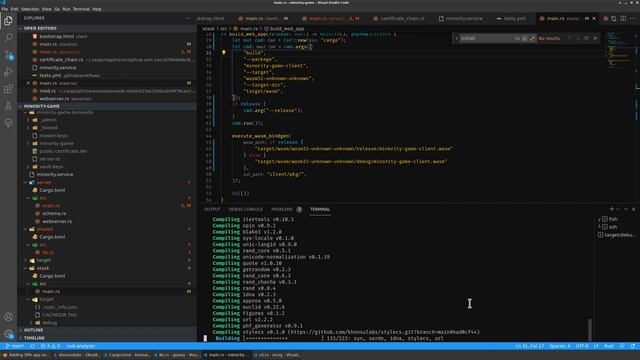
Task: Click the terminal vertical scrollbar
Action: (589, 330)
